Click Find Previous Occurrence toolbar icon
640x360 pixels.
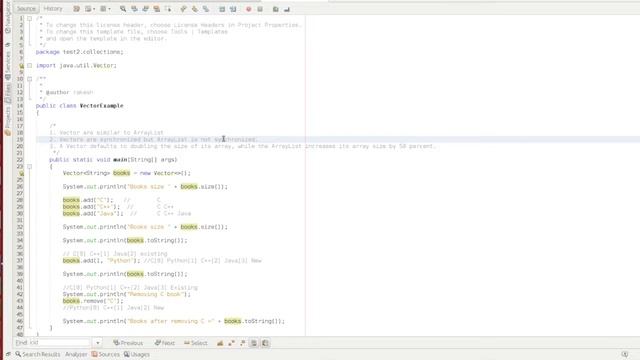pos(134,9)
